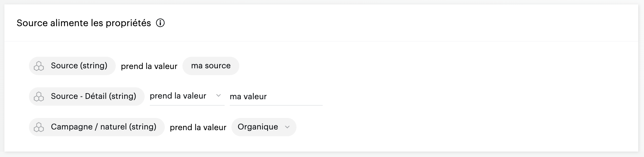Image resolution: width=644 pixels, height=157 pixels.
Task: Click "prend la valeur" text in the Campagne row
Action: [198, 127]
